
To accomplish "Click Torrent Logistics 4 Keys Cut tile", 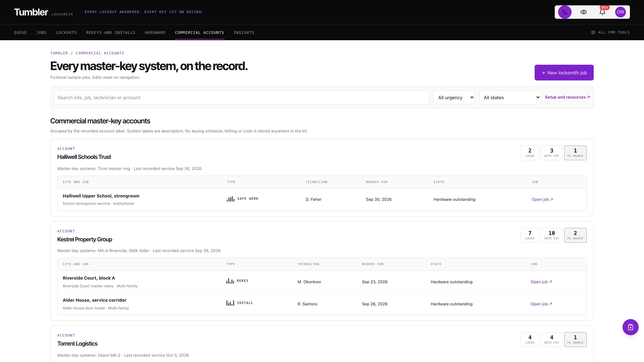I will (551, 340).
